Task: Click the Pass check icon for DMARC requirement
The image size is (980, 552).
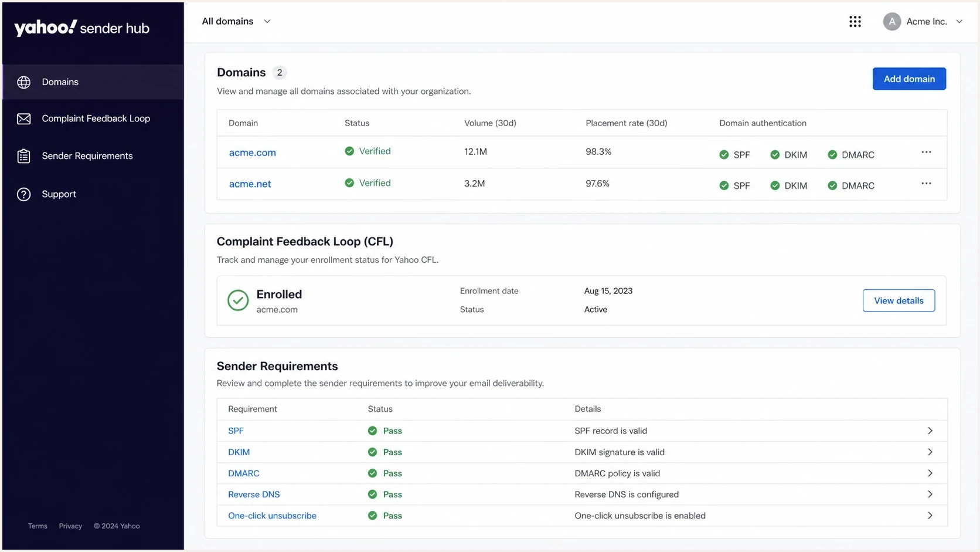Action: tap(372, 473)
